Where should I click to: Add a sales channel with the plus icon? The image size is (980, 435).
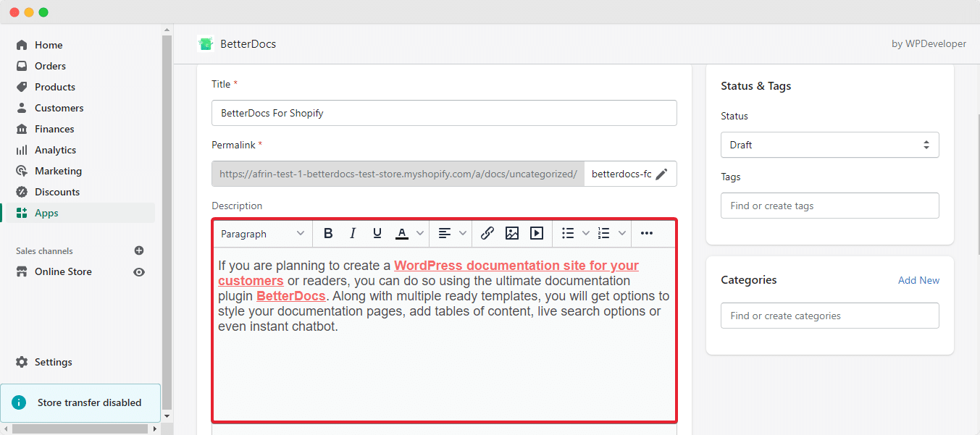138,250
